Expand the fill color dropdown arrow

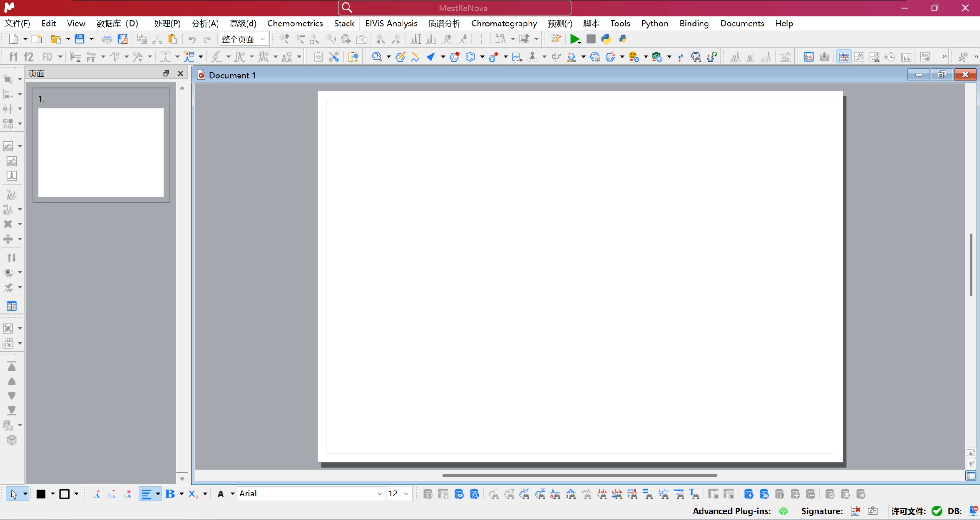point(53,494)
